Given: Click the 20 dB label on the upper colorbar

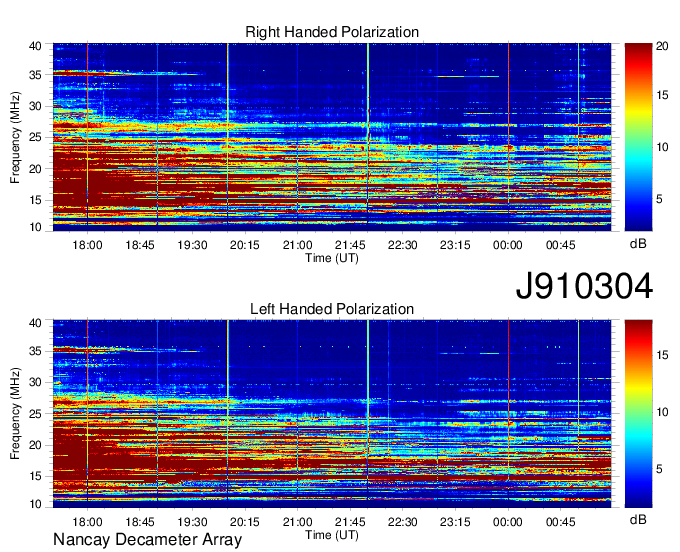Looking at the screenshot, I should pos(662,46).
